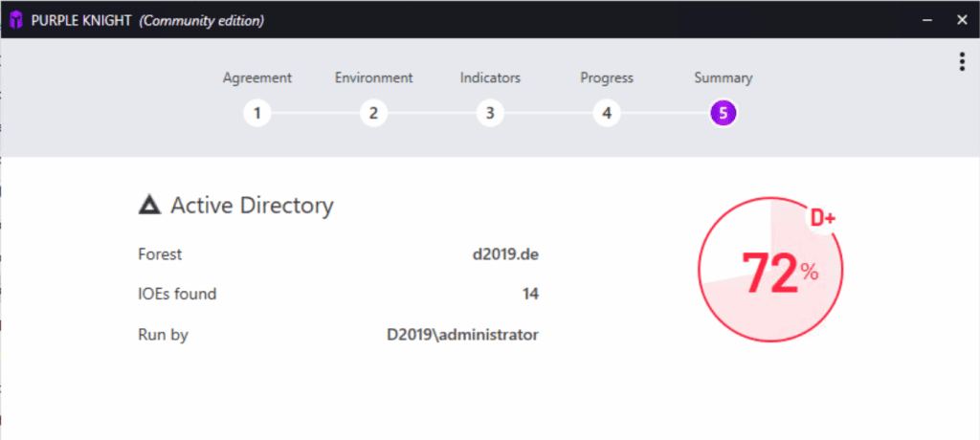Click the Active Directory heading

252,205
